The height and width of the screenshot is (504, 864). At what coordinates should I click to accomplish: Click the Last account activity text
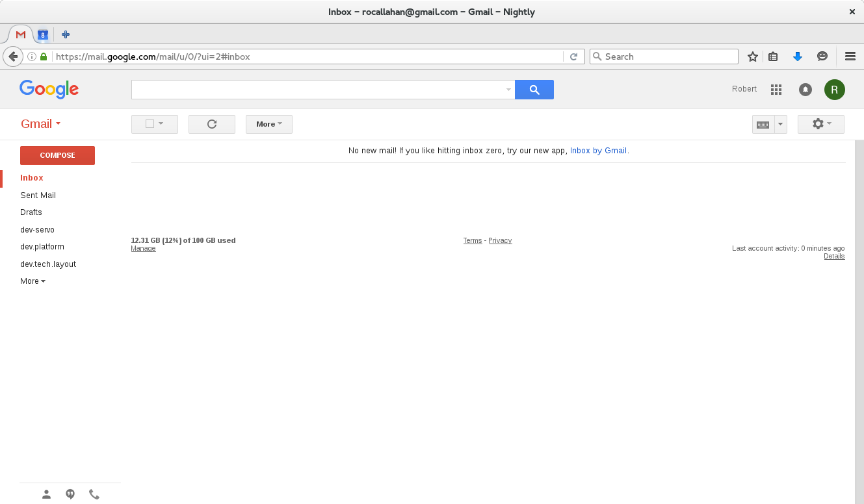pyautogui.click(x=788, y=248)
